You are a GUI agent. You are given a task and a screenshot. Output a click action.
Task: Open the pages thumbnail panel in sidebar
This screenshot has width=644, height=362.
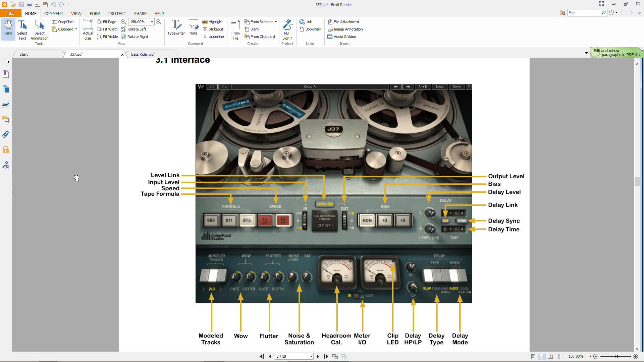tap(6, 89)
